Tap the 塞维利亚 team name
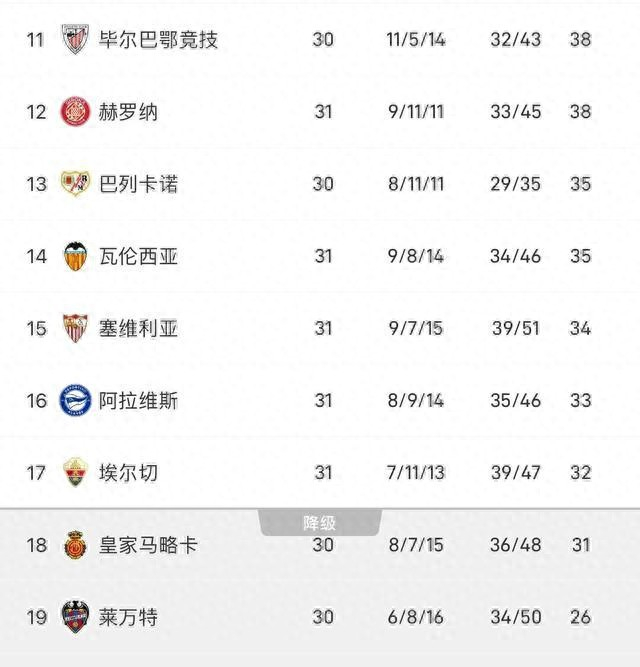Viewport: 640px width, 667px height. point(138,328)
